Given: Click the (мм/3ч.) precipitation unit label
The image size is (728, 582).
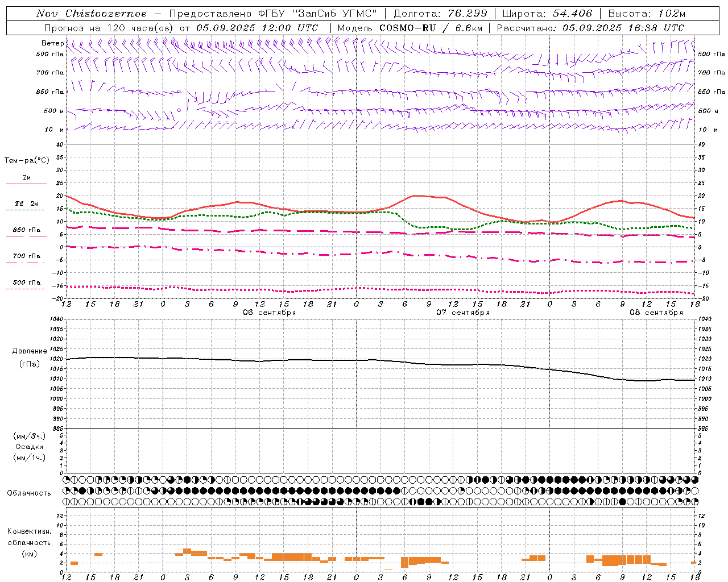Looking at the screenshot, I should point(30,436).
